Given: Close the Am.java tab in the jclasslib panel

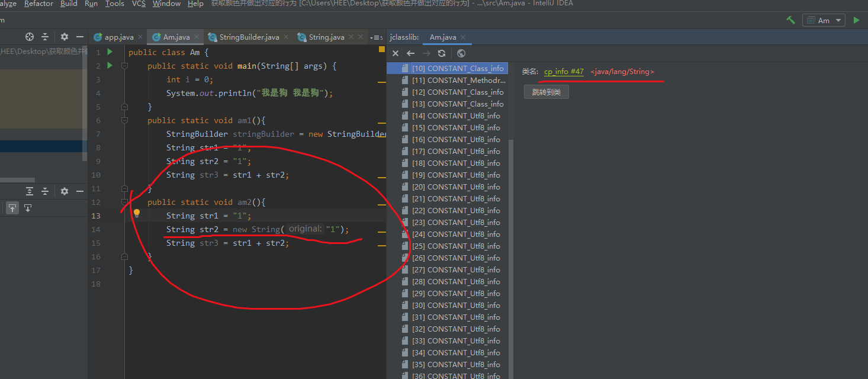Looking at the screenshot, I should click(x=464, y=37).
